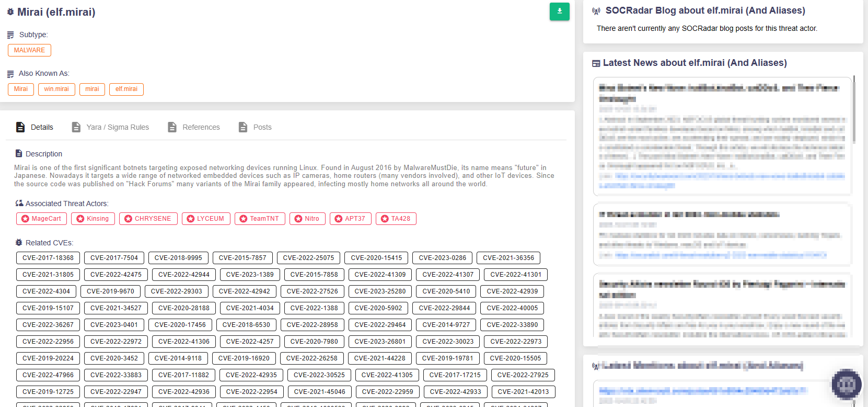Click the green download button
Image resolution: width=868 pixels, height=407 pixels.
pos(559,12)
